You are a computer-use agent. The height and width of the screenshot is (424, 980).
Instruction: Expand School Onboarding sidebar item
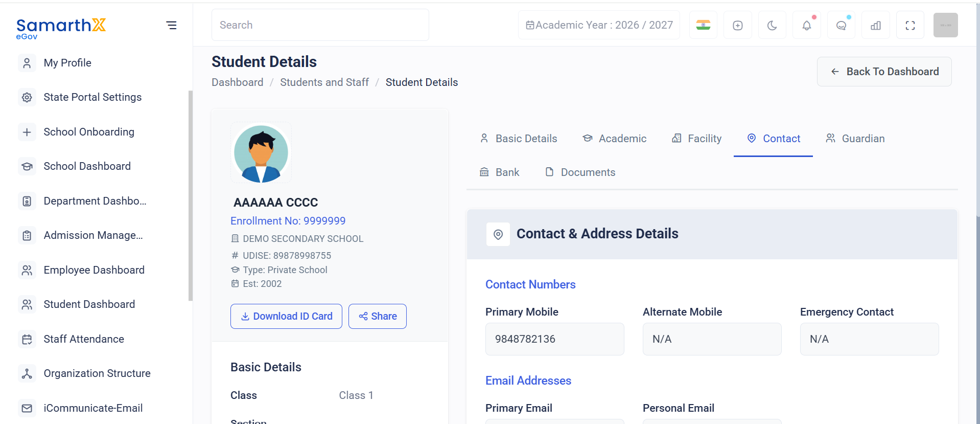click(x=89, y=132)
